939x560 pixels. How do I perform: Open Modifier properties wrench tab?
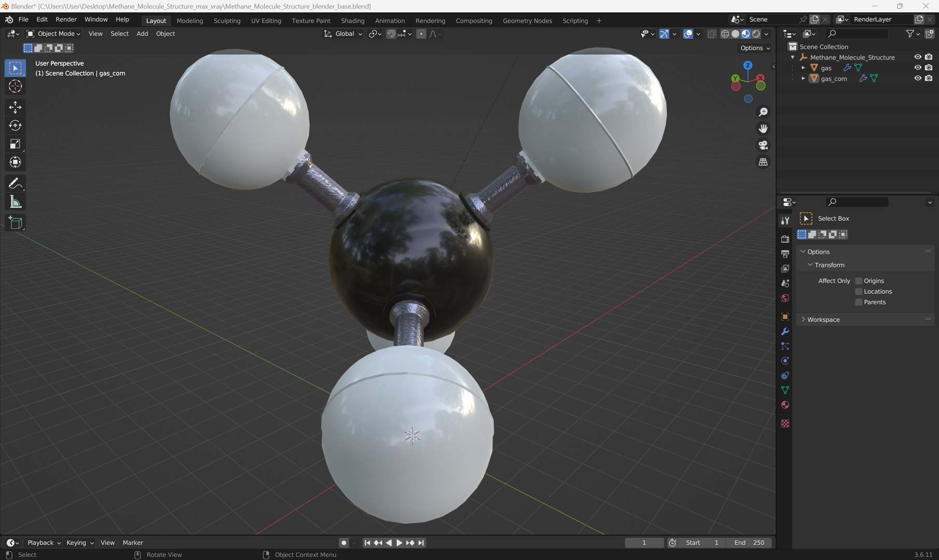point(785,331)
